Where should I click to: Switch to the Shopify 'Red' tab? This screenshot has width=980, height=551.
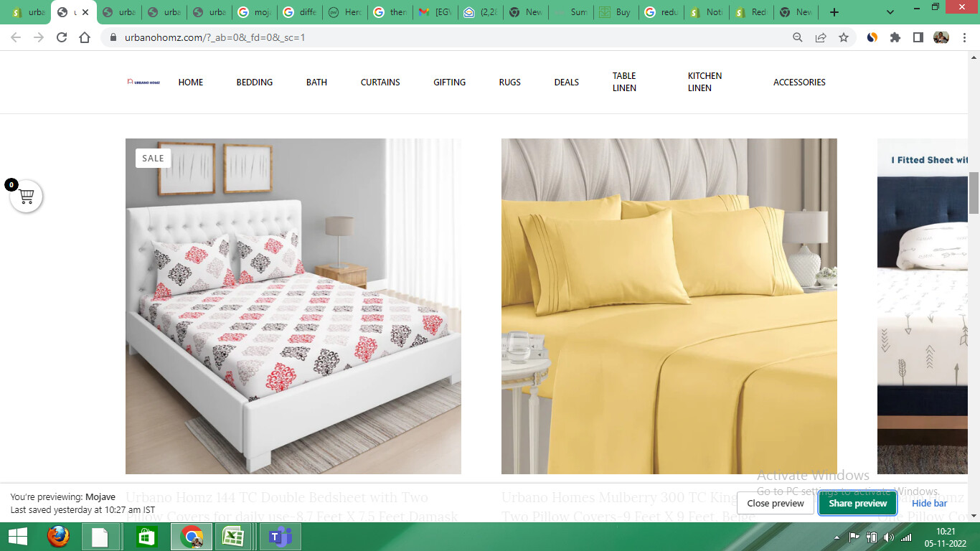click(750, 12)
